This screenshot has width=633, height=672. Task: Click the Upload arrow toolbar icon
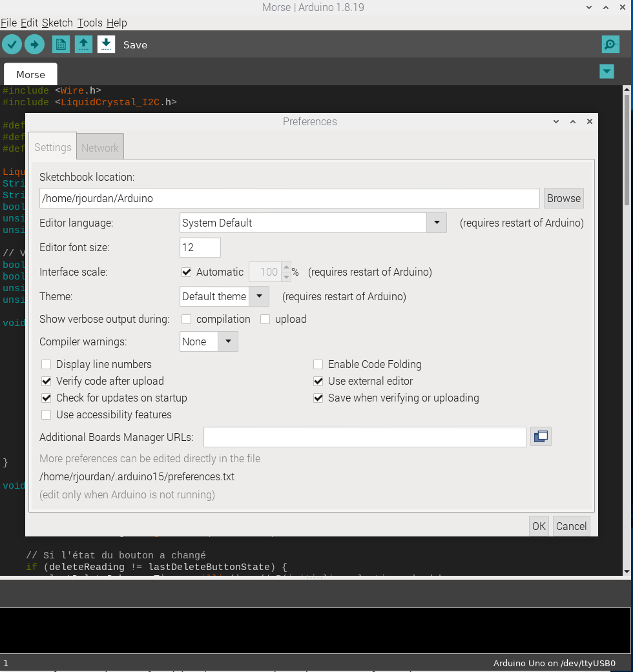(x=34, y=44)
